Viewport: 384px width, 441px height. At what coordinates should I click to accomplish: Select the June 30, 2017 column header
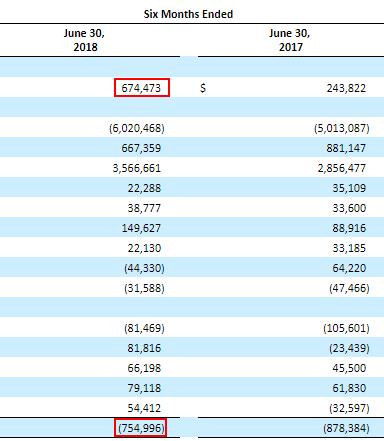coord(290,40)
